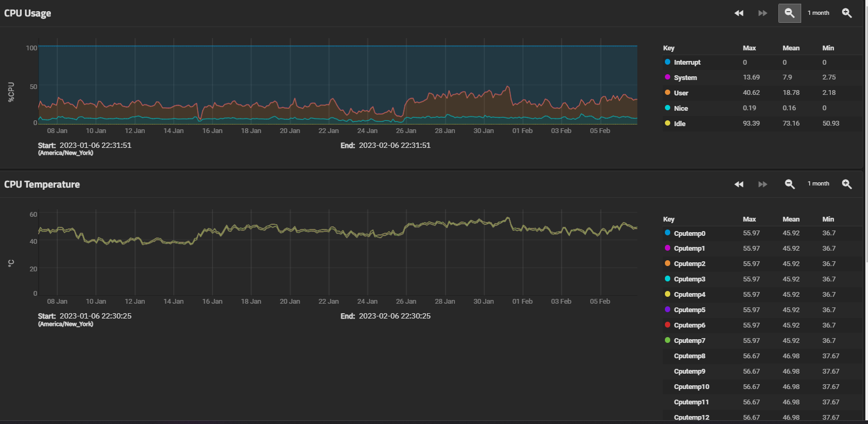The width and height of the screenshot is (868, 424).
Task: Toggle the Interrupt series color dot
Action: pyautogui.click(x=668, y=62)
